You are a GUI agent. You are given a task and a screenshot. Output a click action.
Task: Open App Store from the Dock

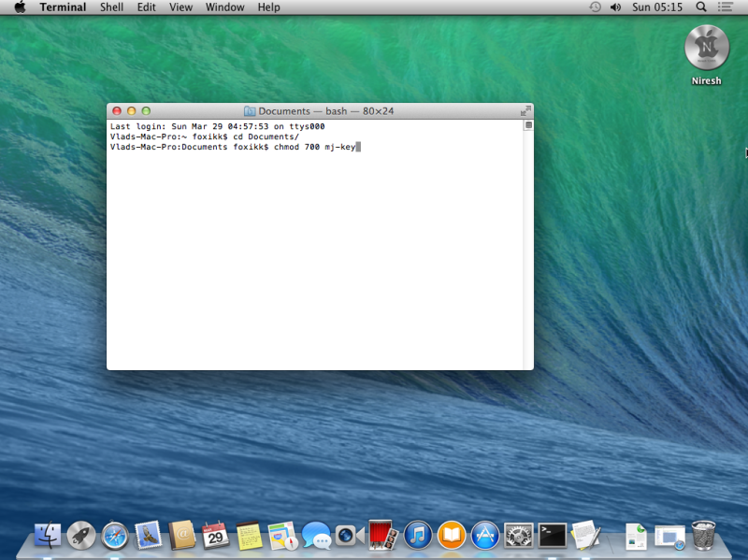484,535
